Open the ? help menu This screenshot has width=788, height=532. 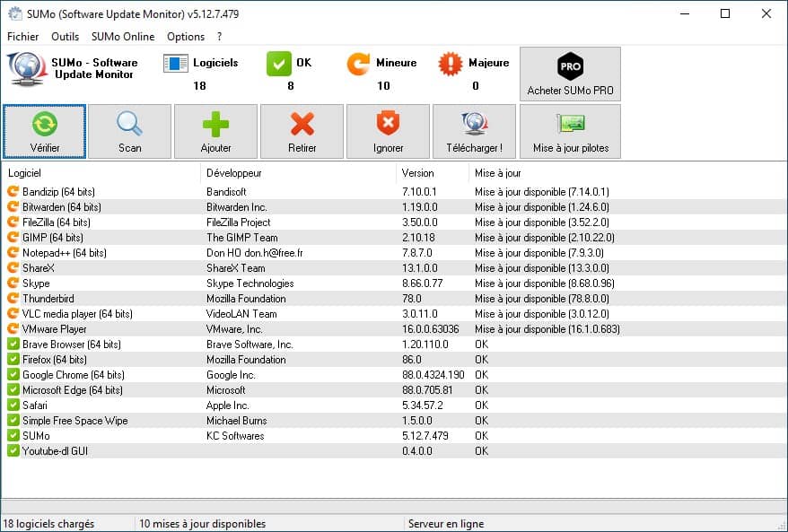pyautogui.click(x=220, y=37)
